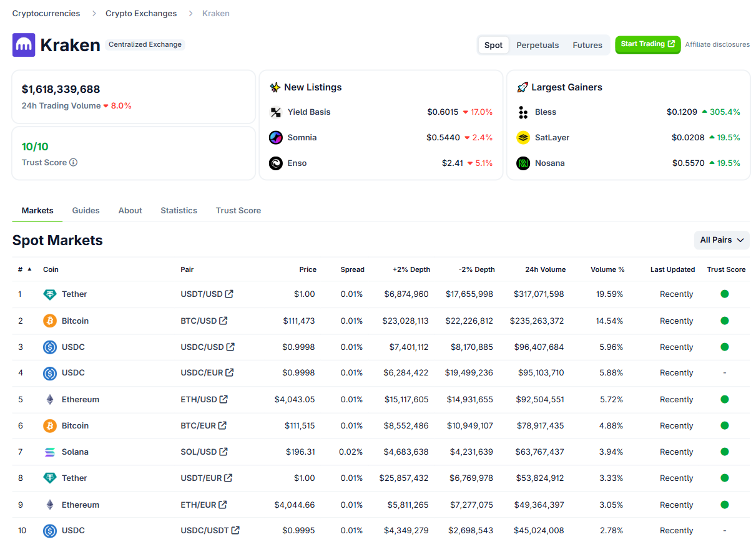This screenshot has height=542, width=756.
Task: Click the Kraken exchange logo icon
Action: coord(24,45)
